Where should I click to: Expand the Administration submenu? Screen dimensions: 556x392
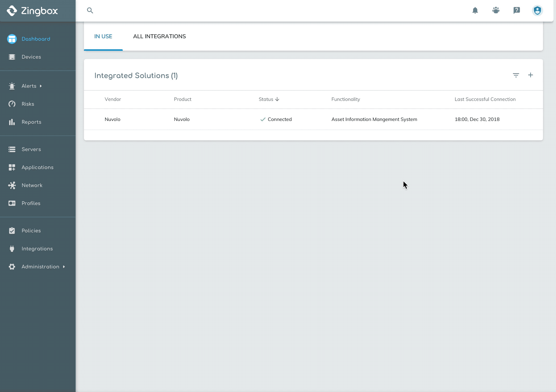tap(40, 267)
